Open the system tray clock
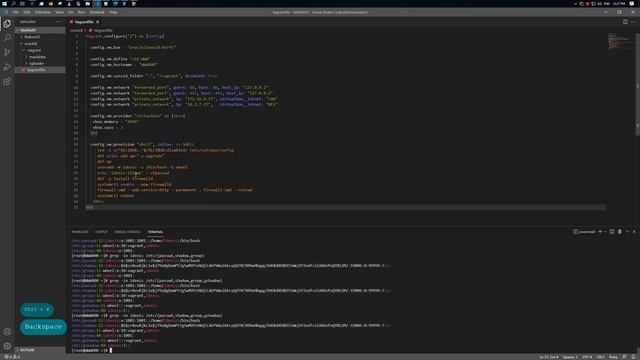Screen dimensions: 640x360 619,4
